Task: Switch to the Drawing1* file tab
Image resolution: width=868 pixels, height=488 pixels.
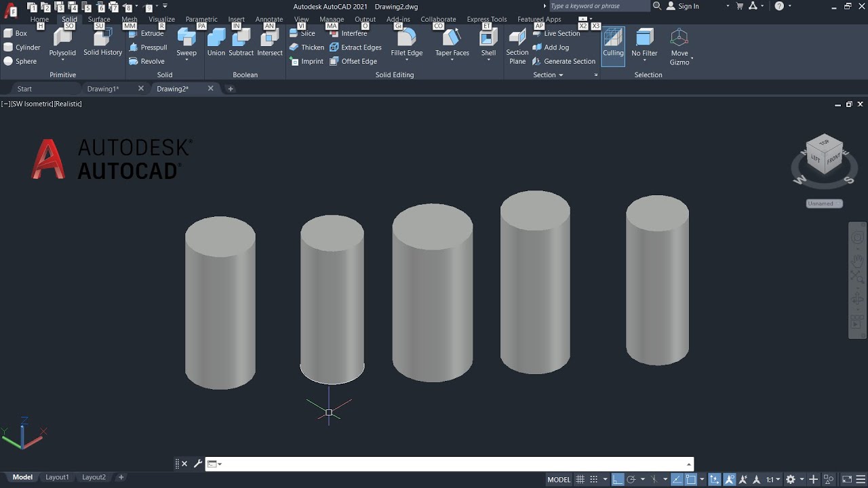Action: [x=103, y=89]
